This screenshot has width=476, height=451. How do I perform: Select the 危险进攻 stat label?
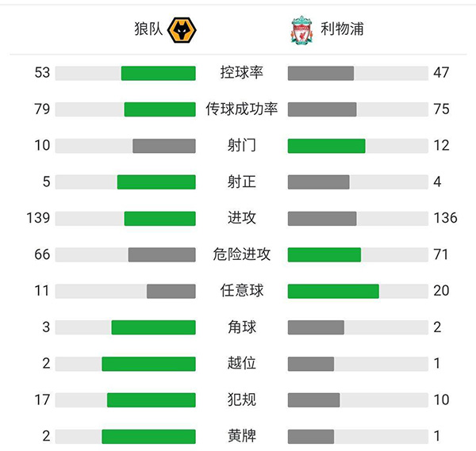click(241, 254)
